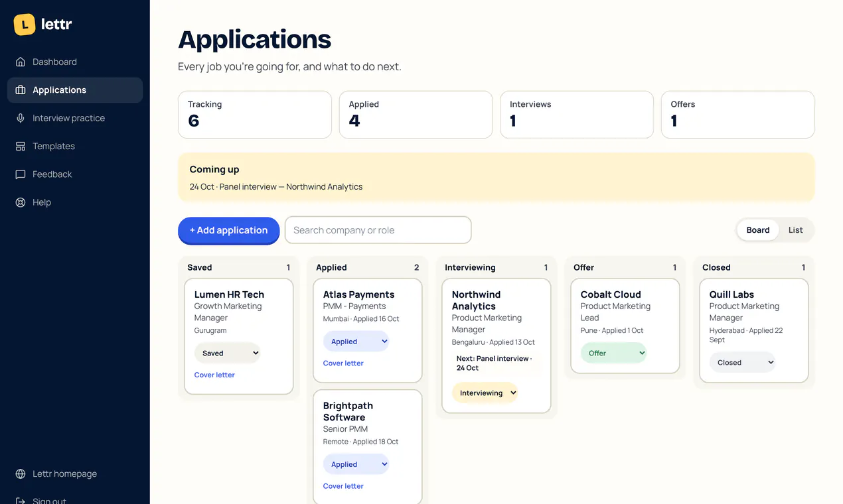Click the Interview practice microphone icon
This screenshot has width=843, height=504.
21,118
